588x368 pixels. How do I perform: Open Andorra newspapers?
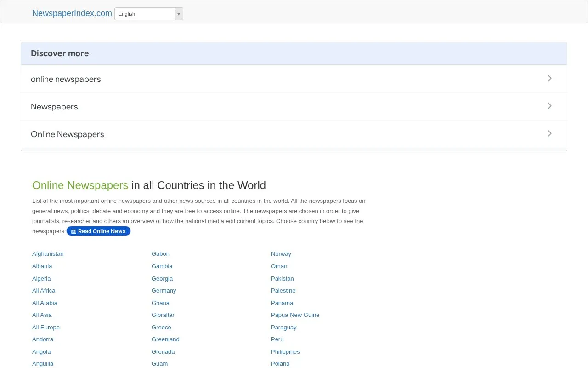pos(43,339)
